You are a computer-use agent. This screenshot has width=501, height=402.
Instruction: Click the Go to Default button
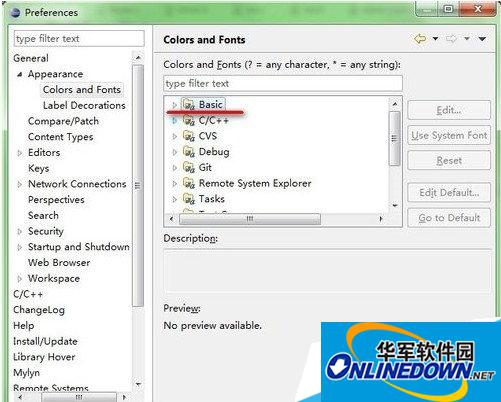(x=449, y=218)
